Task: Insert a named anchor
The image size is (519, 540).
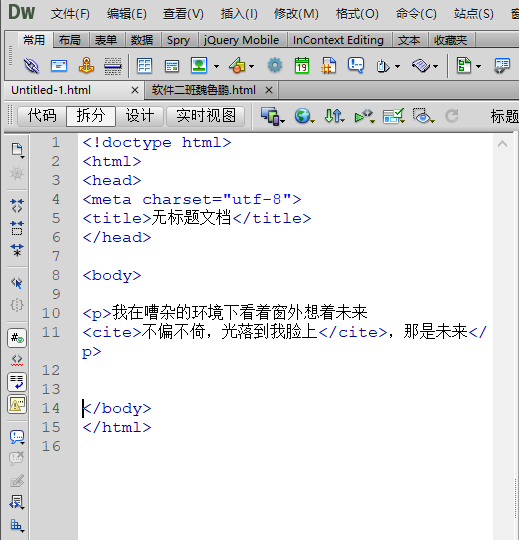Action: coord(86,65)
